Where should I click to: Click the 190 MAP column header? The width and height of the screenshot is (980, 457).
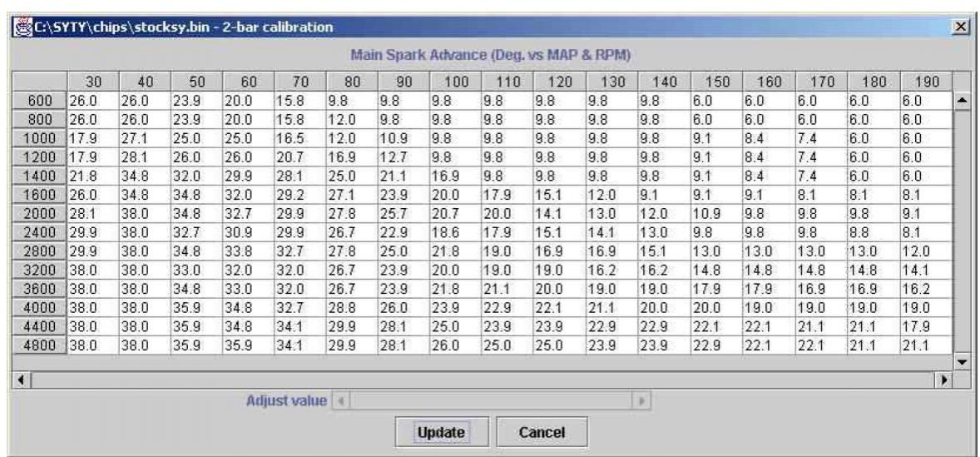click(924, 82)
